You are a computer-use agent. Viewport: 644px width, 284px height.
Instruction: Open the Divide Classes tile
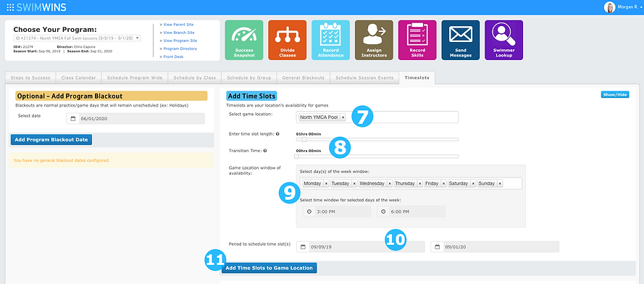click(287, 41)
